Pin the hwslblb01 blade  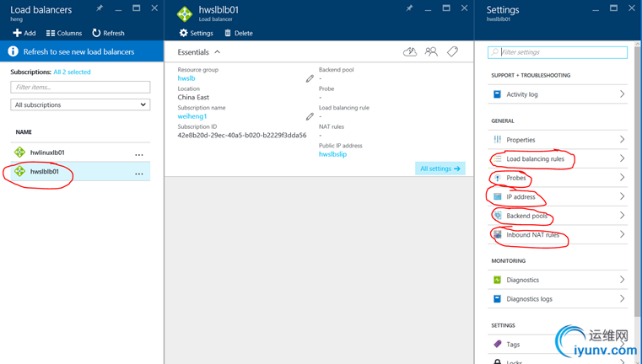click(409, 8)
